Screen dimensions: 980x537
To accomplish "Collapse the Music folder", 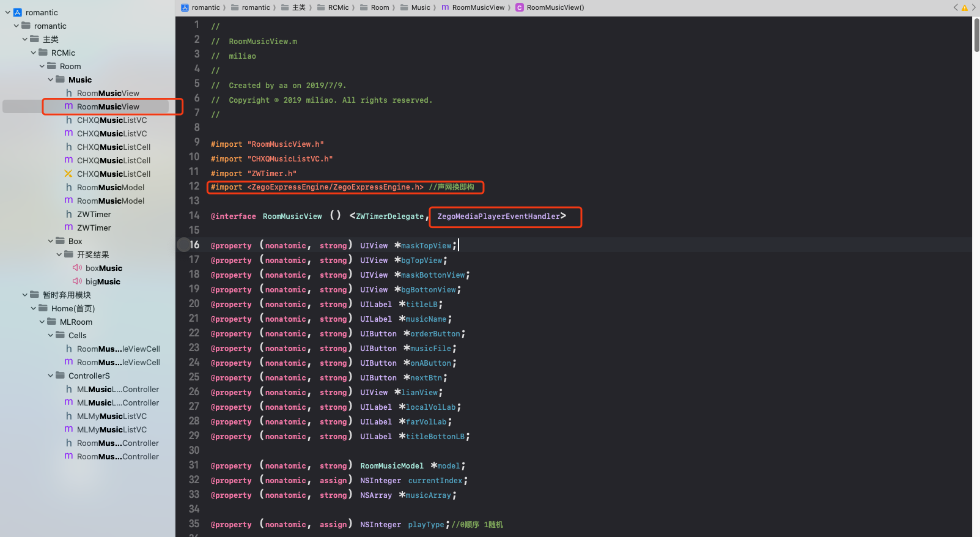I will (51, 80).
